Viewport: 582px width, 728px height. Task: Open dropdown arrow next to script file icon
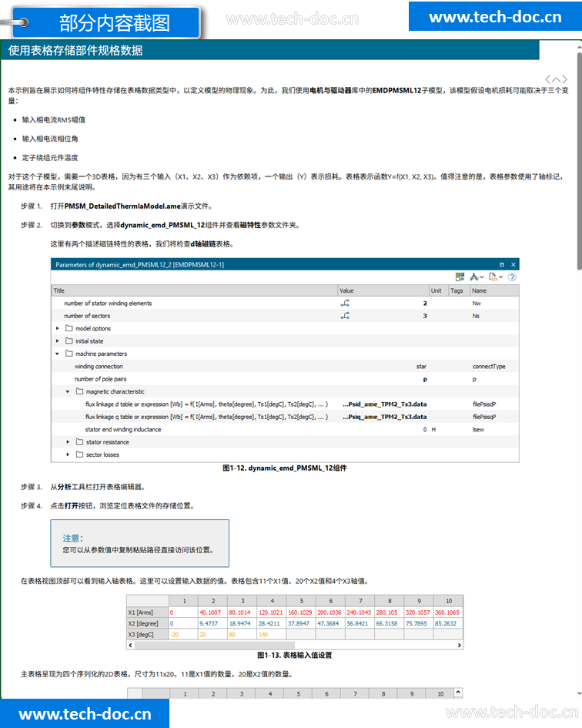[x=500, y=277]
